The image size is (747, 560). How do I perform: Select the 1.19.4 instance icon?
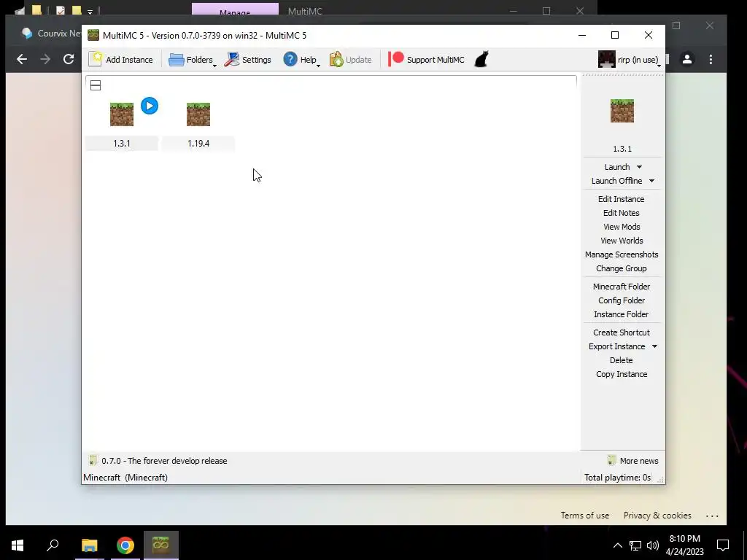pos(198,114)
